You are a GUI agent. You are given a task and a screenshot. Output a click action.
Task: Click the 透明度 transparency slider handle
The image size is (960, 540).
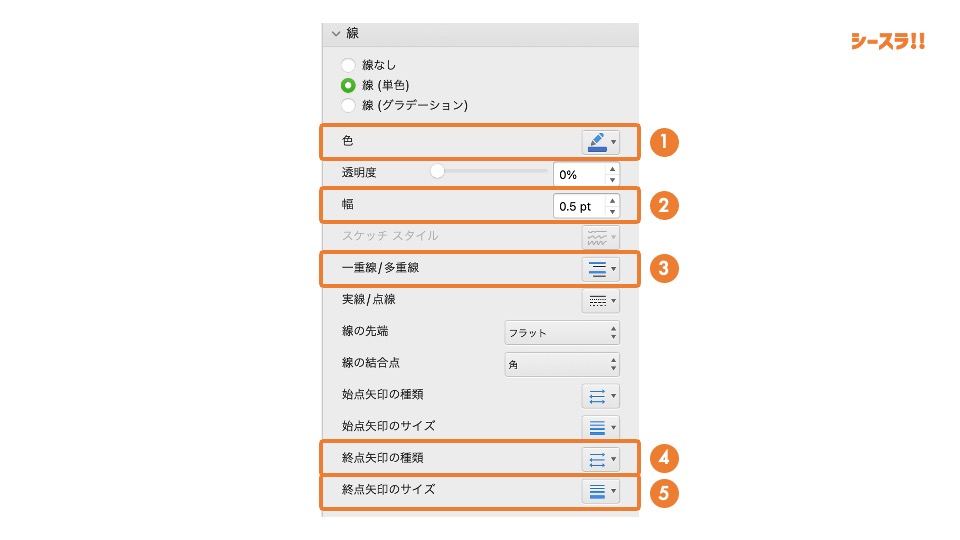(x=437, y=171)
